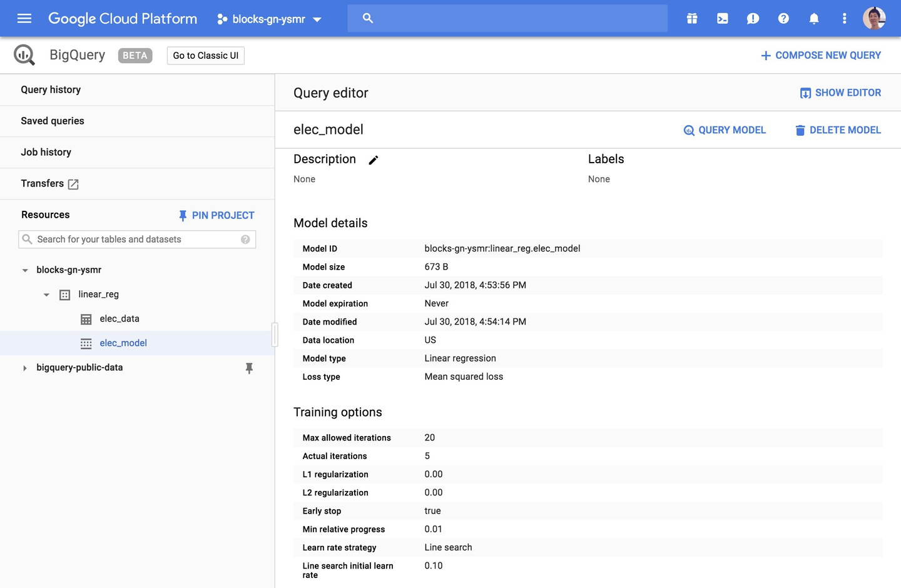Click the Google Cloud Platform logo
The image size is (901, 588).
123,19
